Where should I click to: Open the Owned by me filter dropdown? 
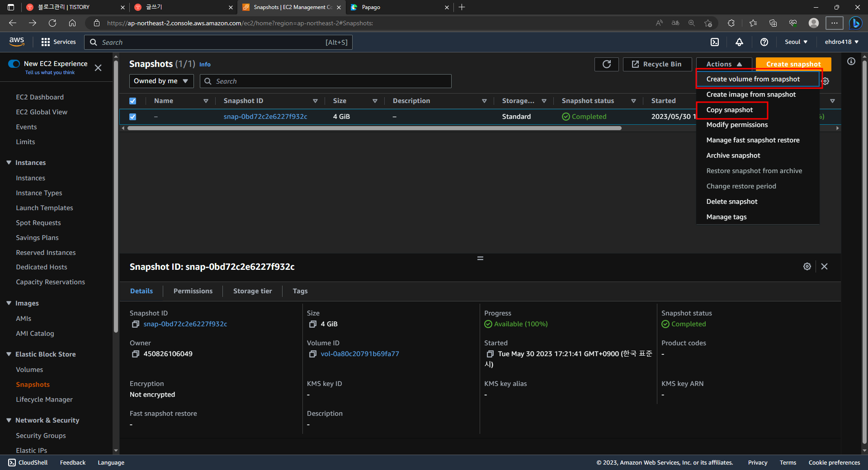161,81
